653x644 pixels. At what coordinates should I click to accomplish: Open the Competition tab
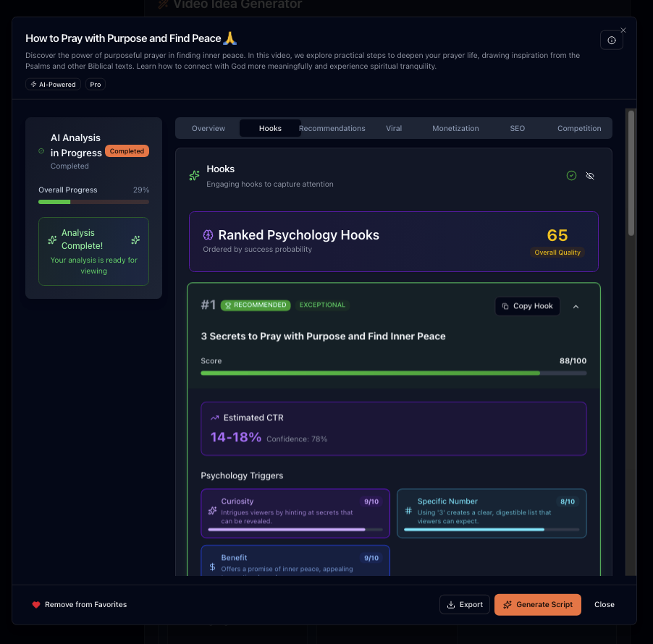[x=579, y=128]
